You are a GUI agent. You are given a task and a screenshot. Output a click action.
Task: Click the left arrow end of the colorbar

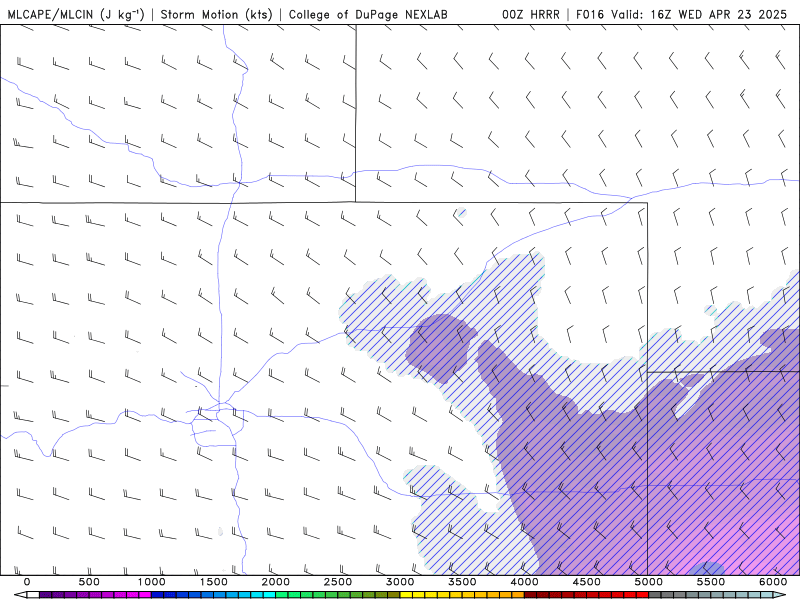pyautogui.click(x=20, y=595)
